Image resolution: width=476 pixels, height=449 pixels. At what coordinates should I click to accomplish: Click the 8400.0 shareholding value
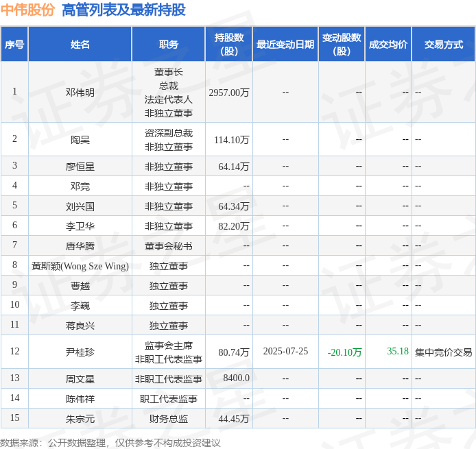236,378
